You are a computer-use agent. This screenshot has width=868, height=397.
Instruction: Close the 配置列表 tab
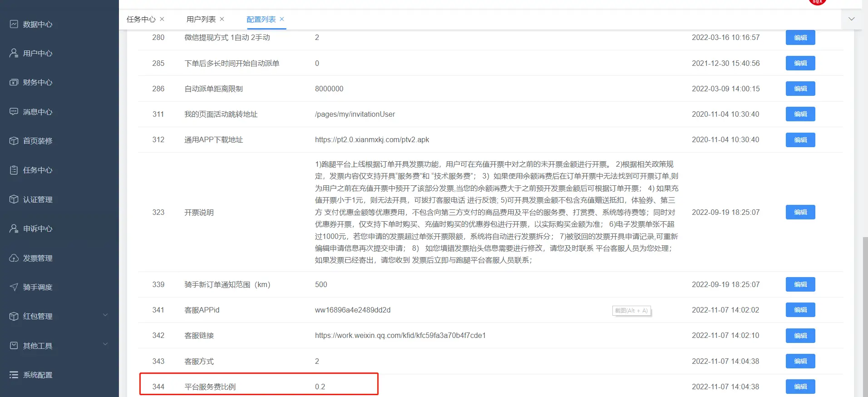[282, 19]
